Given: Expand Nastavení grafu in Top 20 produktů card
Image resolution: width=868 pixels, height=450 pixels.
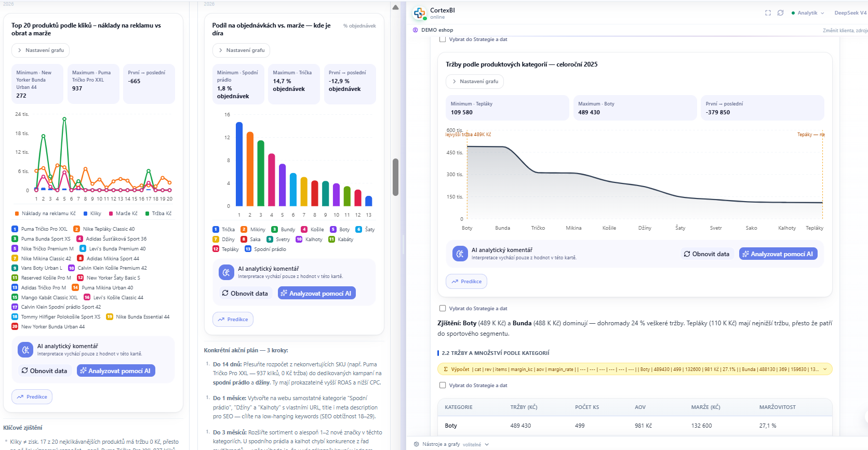Looking at the screenshot, I should pos(41,50).
